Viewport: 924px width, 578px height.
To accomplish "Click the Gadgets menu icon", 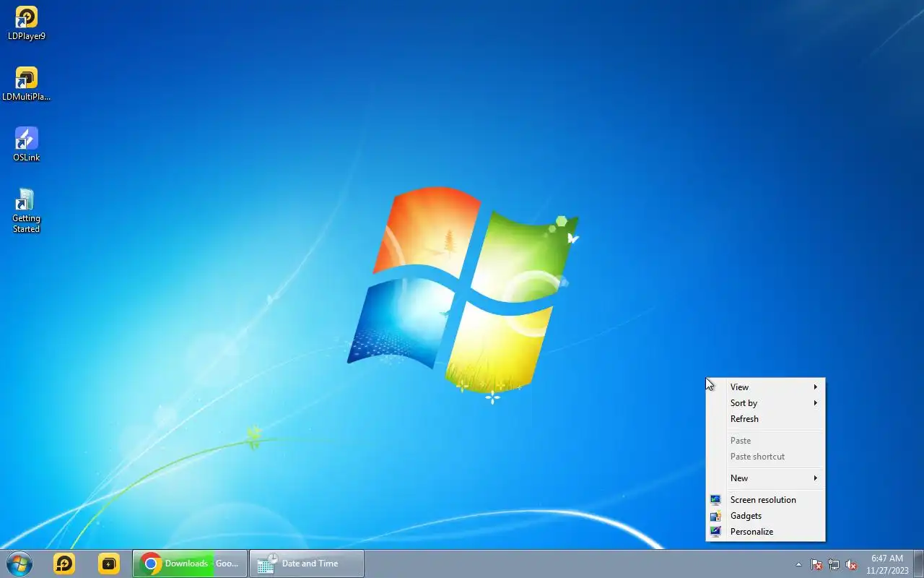I will tap(715, 516).
